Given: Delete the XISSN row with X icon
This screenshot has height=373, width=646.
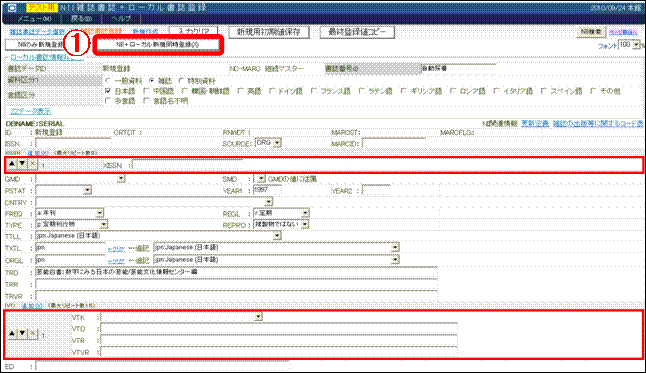Looking at the screenshot, I should 33,164.
